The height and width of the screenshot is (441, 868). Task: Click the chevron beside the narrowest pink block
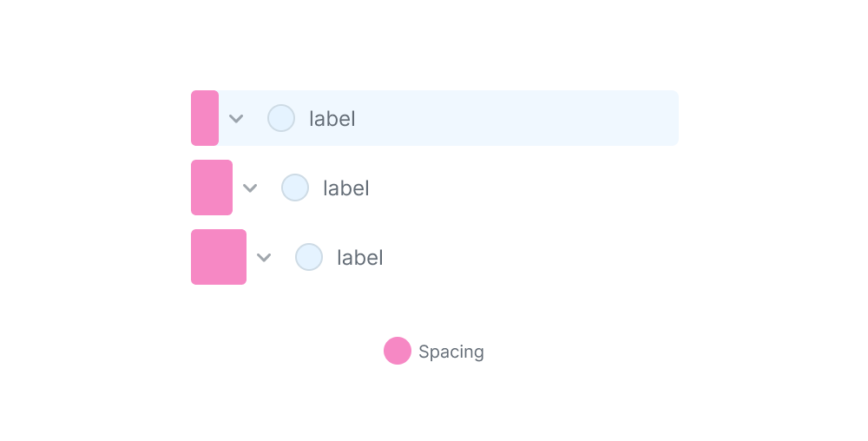[236, 118]
